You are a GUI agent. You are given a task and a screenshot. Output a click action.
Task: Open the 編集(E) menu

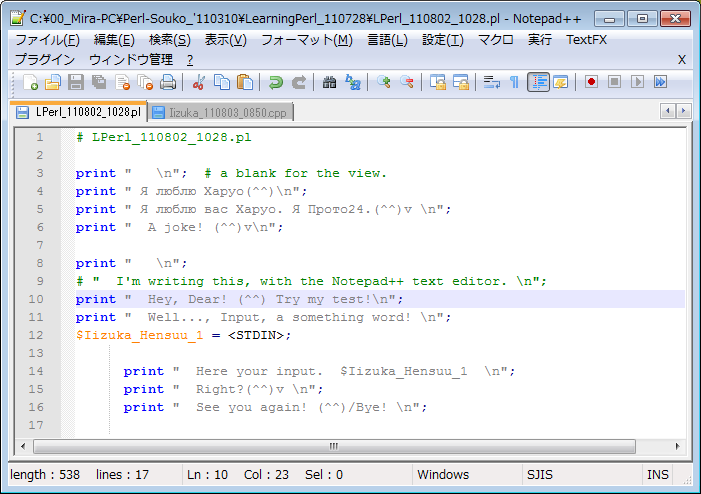(x=114, y=40)
